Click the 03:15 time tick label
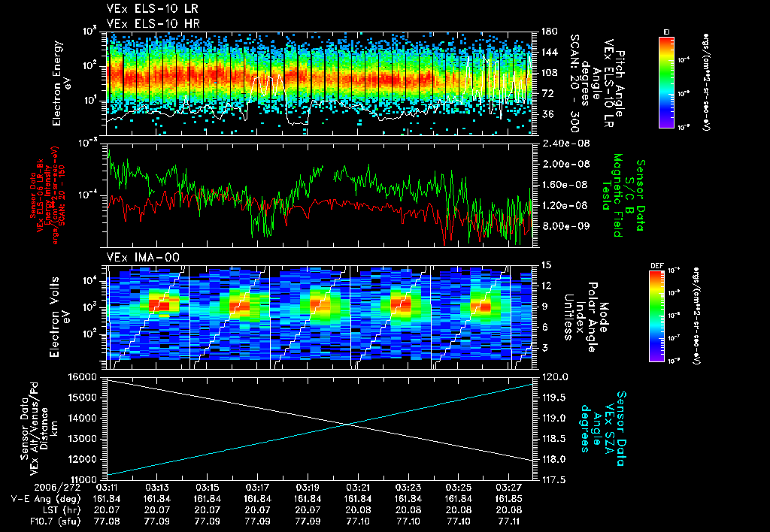Image resolution: width=770 pixels, height=532 pixels. click(208, 488)
